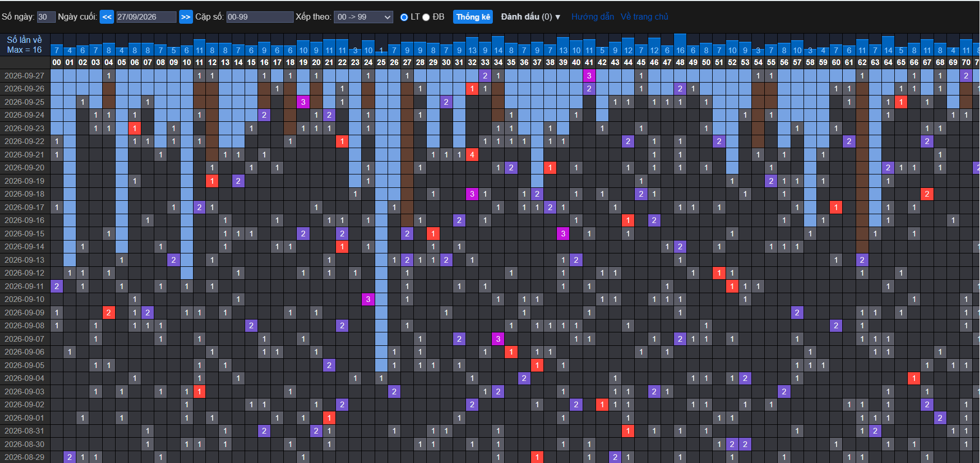
Task: Click the Thống kê button
Action: 473,17
